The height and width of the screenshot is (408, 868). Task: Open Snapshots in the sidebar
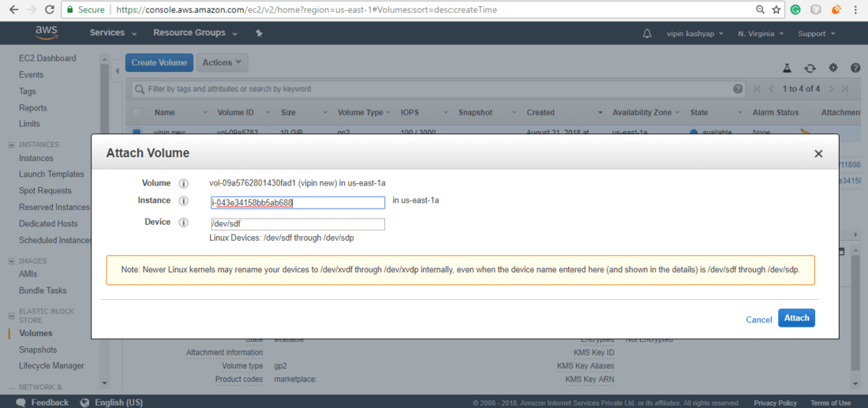tap(38, 350)
